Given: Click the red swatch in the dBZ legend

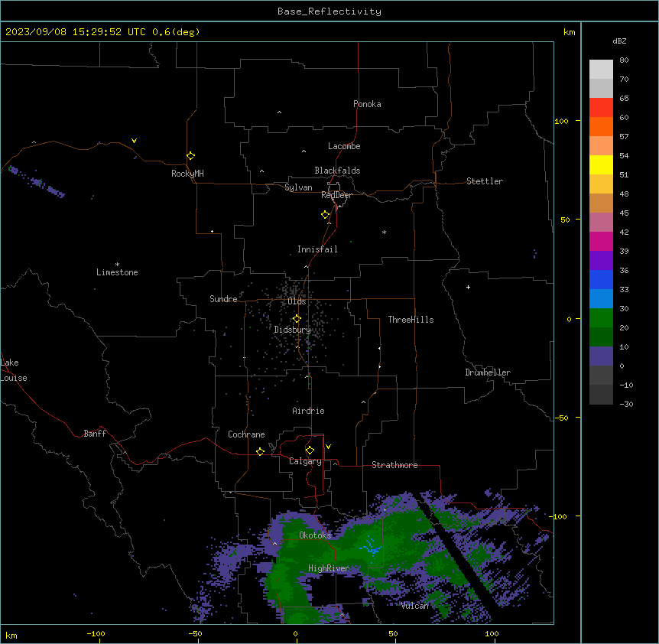Looking at the screenshot, I should (x=601, y=108).
